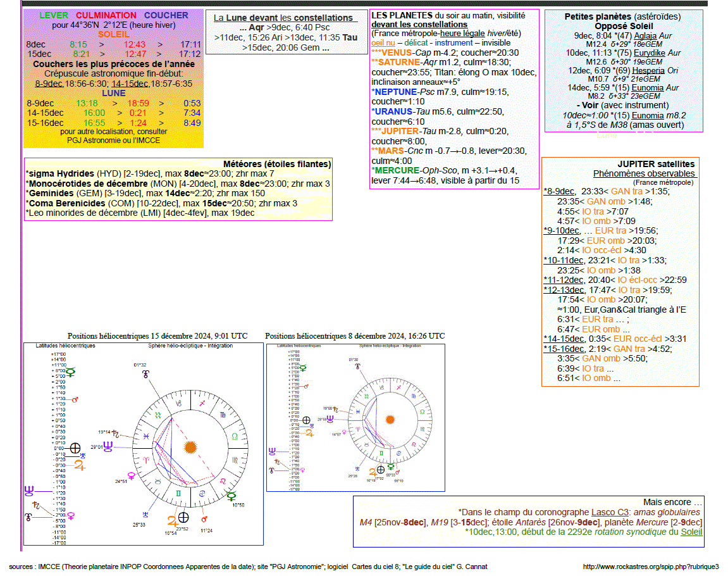Click the '*9-10dec' entry in Jupiter satellites
Screen dimensions: 728x576
pos(561,231)
